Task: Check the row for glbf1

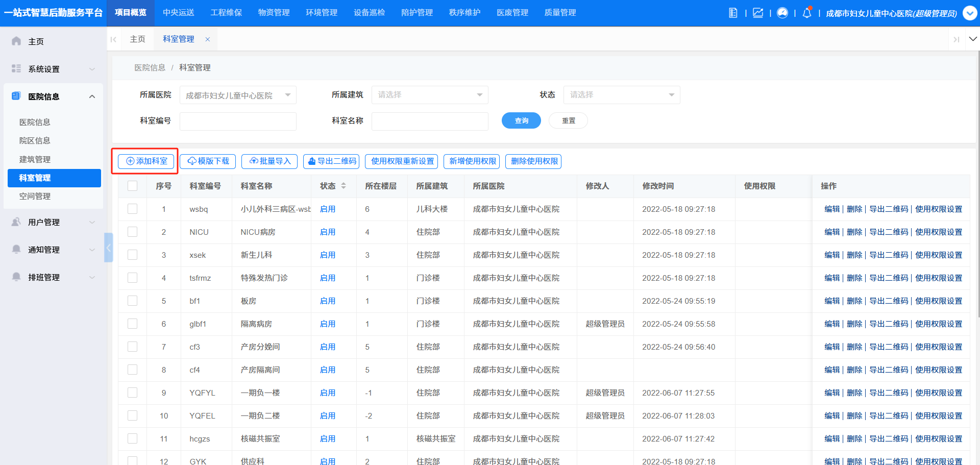Action: coord(133,324)
